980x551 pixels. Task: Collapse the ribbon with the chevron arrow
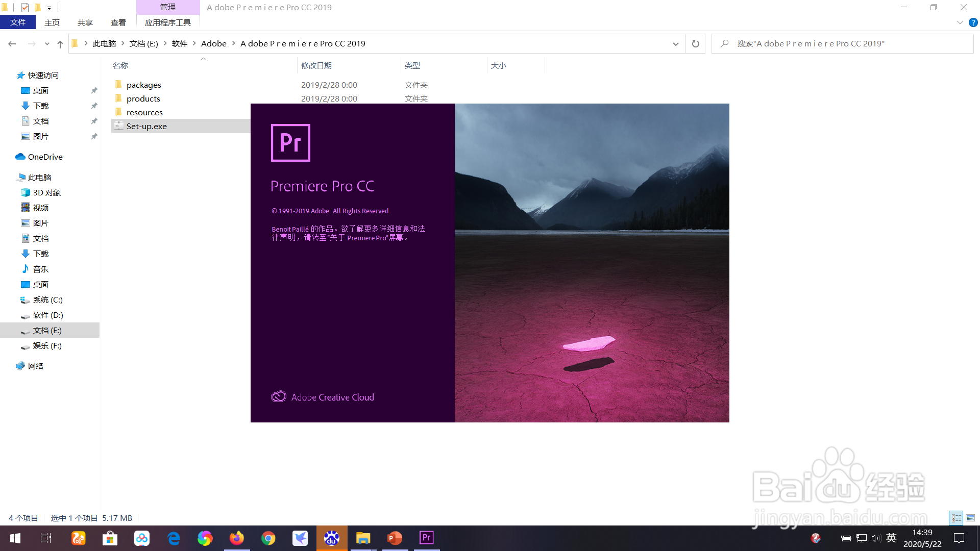coord(959,22)
